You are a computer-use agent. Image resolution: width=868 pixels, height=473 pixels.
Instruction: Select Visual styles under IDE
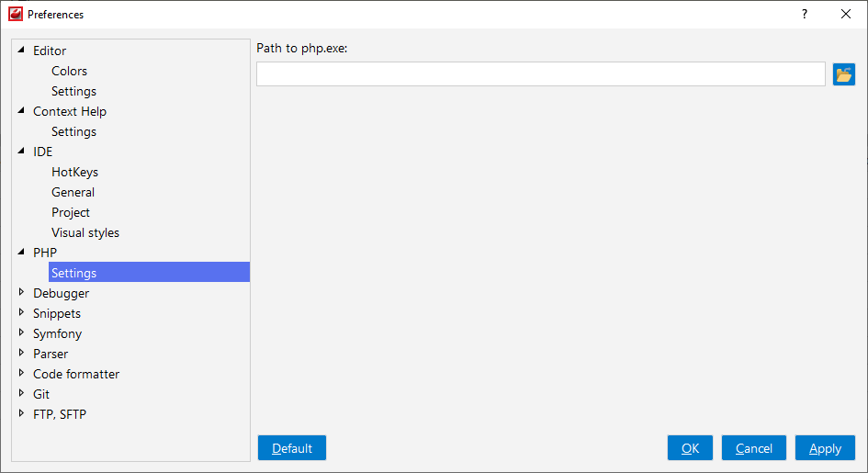click(85, 232)
